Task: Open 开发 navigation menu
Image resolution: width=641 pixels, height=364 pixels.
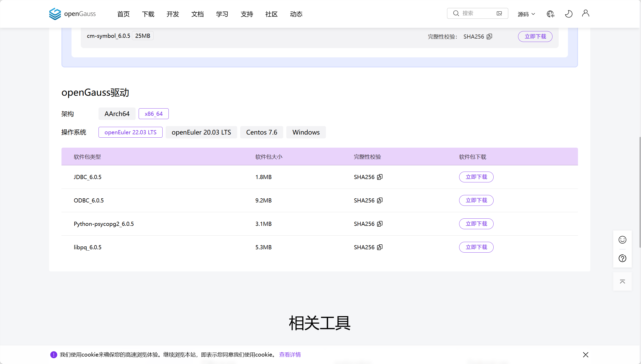Action: tap(173, 14)
